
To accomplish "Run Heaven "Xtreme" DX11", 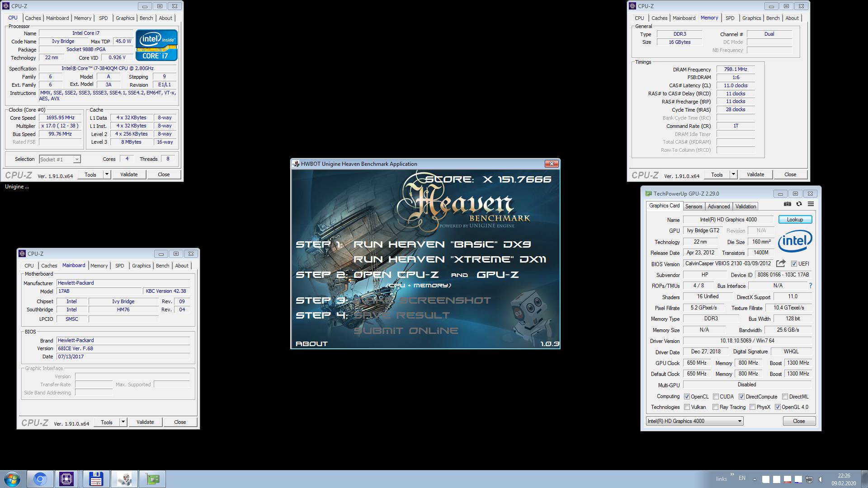I will pyautogui.click(x=450, y=259).
